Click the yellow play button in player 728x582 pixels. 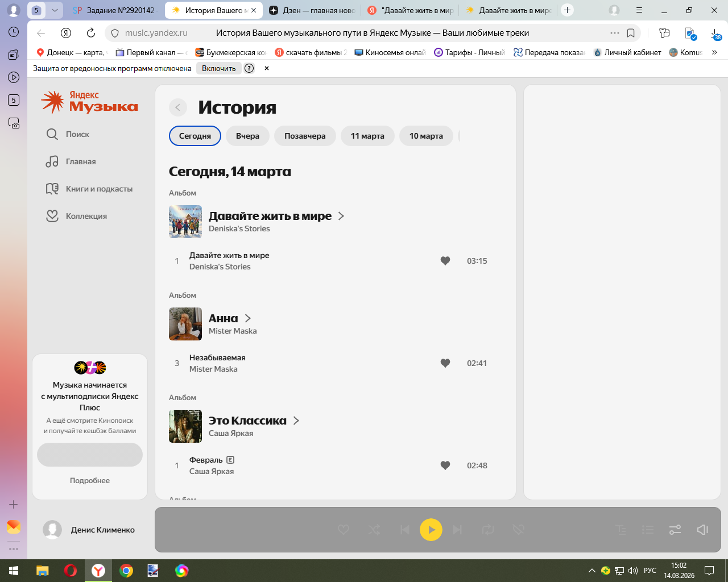431,530
